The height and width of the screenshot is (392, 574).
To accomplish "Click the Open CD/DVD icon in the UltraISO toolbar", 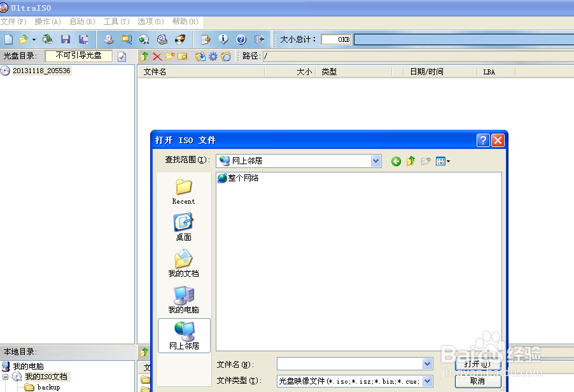I will (x=48, y=39).
